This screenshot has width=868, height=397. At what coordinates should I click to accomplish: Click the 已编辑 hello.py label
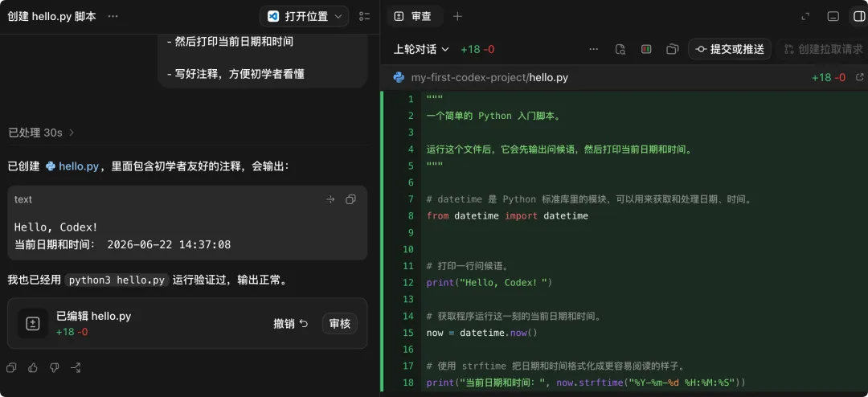click(x=93, y=316)
